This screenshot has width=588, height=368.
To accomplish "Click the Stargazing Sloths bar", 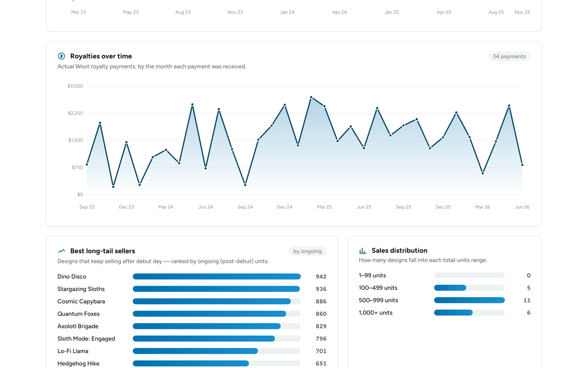I will [x=217, y=289].
